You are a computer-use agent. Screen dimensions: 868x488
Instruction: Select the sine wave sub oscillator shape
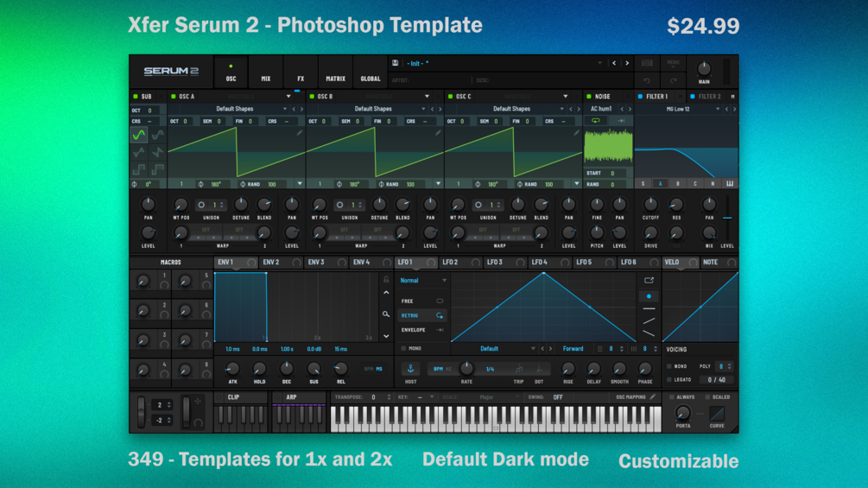pyautogui.click(x=139, y=135)
